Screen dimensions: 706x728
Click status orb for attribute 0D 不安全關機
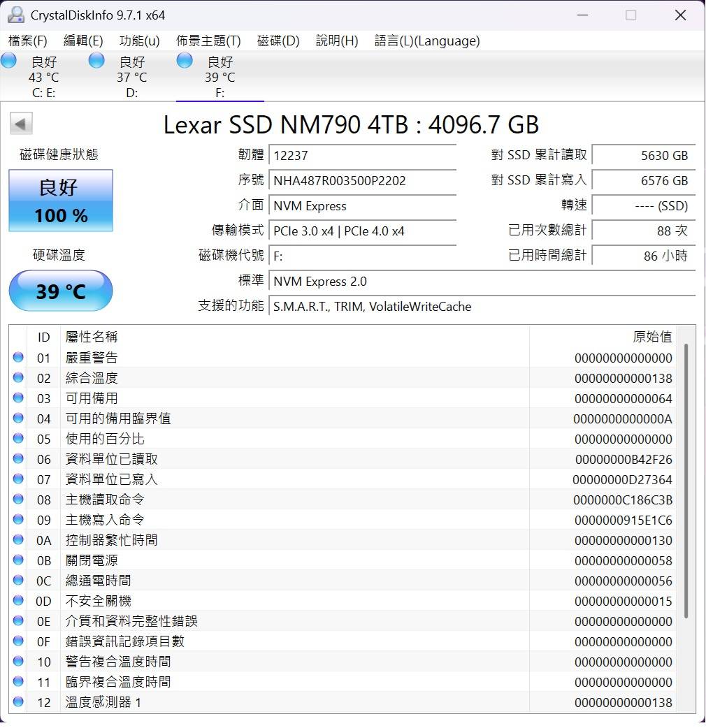[x=18, y=601]
